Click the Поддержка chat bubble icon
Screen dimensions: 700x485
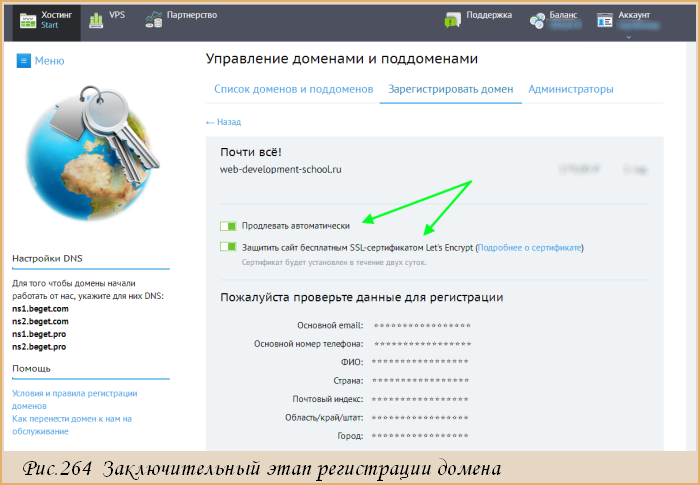tap(453, 20)
